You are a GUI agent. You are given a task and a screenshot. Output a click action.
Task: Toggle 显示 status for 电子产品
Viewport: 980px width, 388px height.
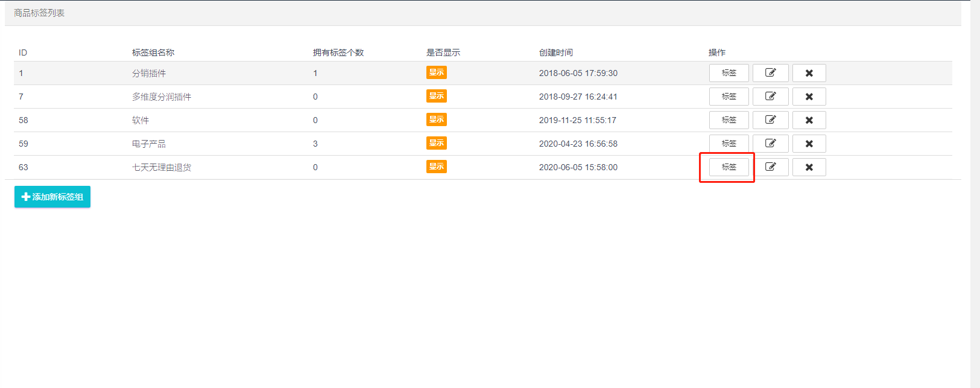437,143
